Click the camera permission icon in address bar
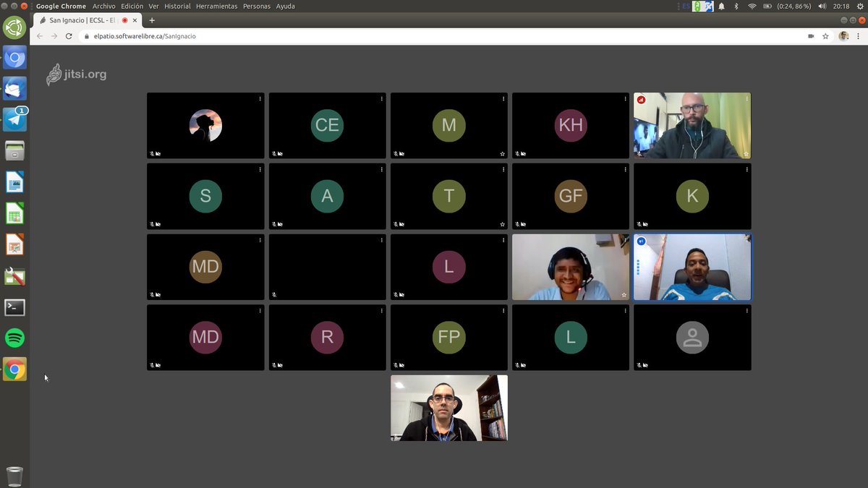Image resolution: width=868 pixels, height=488 pixels. point(811,36)
